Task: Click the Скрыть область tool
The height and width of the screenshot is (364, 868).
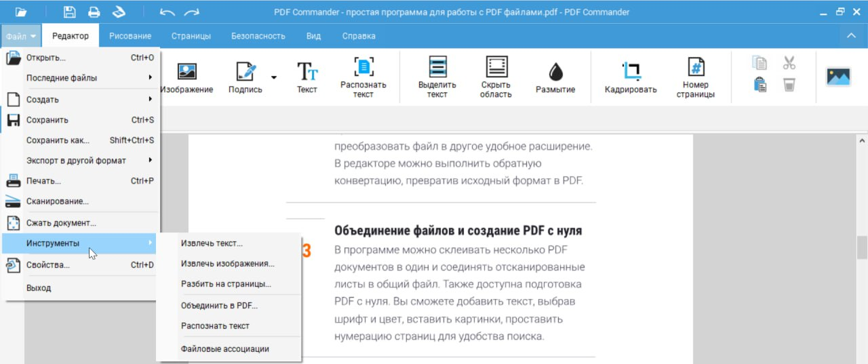Action: 496,78
